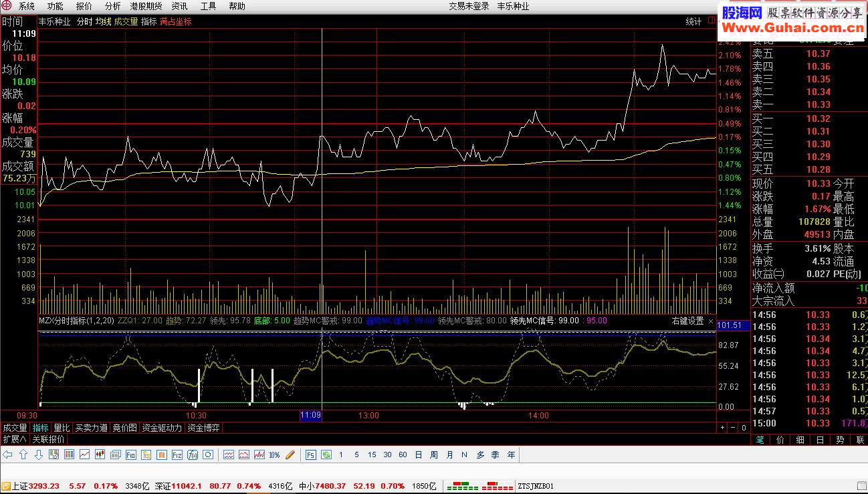Switch to 1-minute period

click(x=341, y=455)
